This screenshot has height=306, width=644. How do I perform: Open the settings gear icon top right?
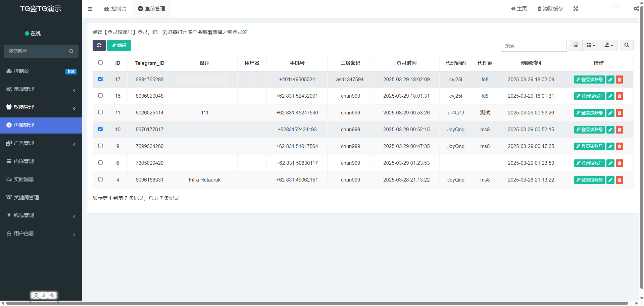(x=636, y=8)
